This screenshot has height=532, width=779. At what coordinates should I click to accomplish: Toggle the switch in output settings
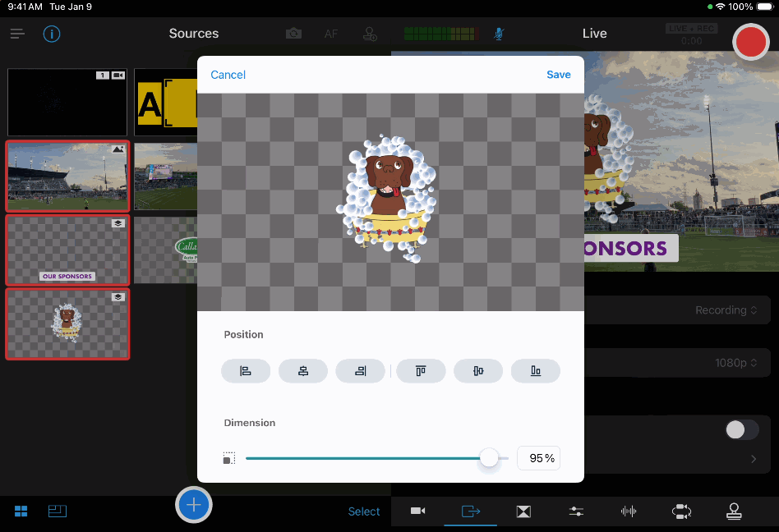tap(742, 429)
